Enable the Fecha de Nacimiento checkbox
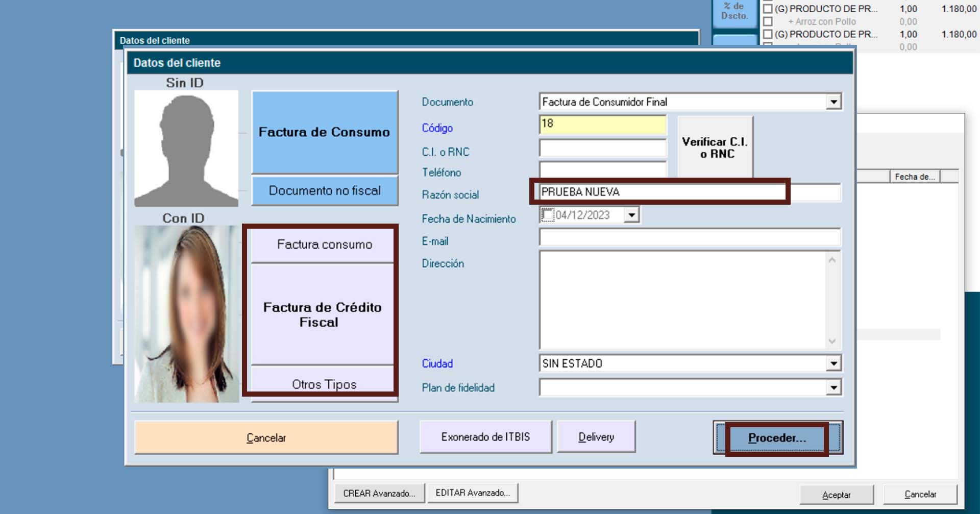Viewport: 980px width, 514px height. (547, 215)
